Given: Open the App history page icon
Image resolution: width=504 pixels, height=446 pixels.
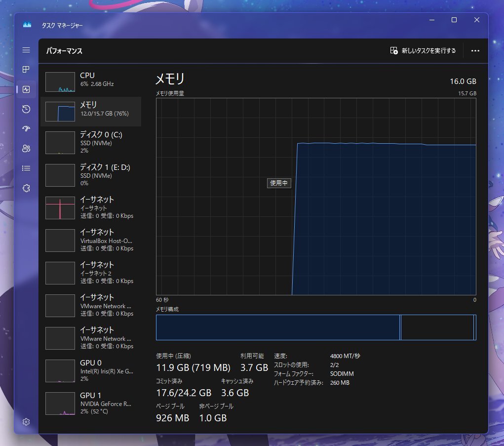Looking at the screenshot, I should point(26,109).
